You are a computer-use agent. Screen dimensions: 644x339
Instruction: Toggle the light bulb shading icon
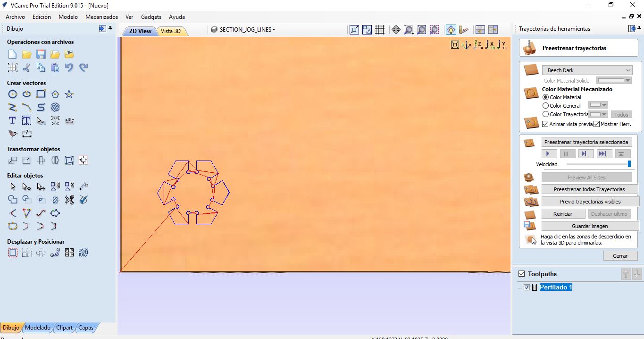(451, 30)
